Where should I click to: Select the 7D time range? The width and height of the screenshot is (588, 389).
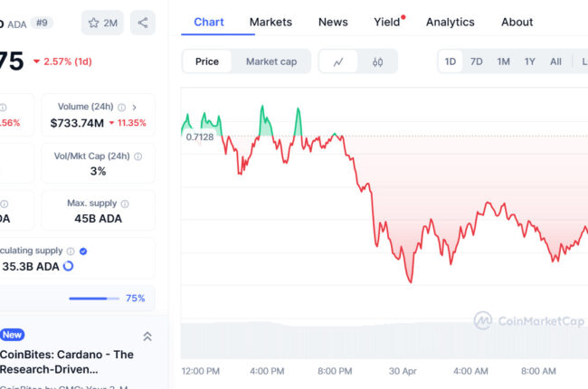[476, 62]
